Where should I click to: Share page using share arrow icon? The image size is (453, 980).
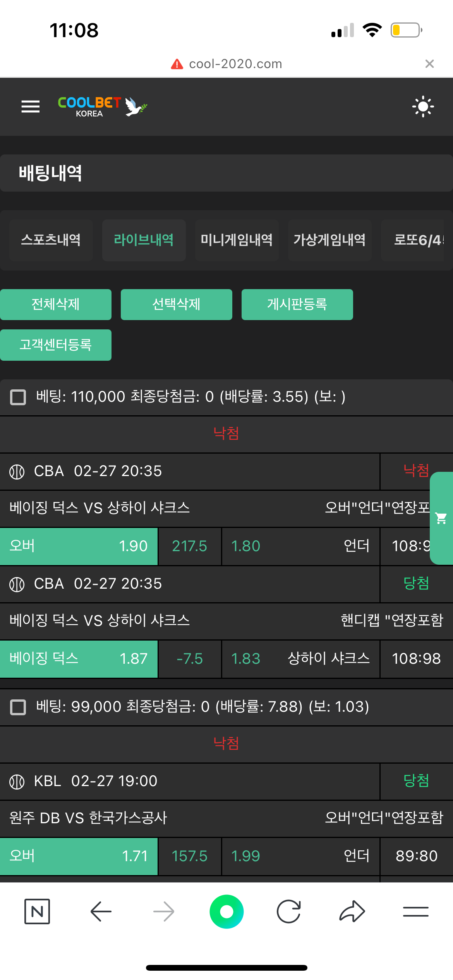pyautogui.click(x=352, y=911)
